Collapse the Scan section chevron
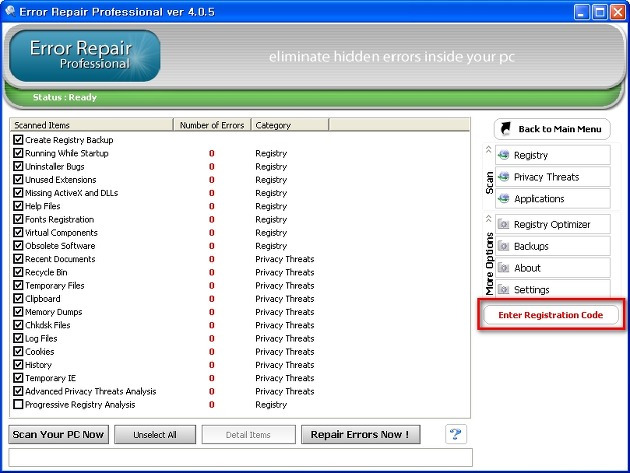 click(x=489, y=149)
